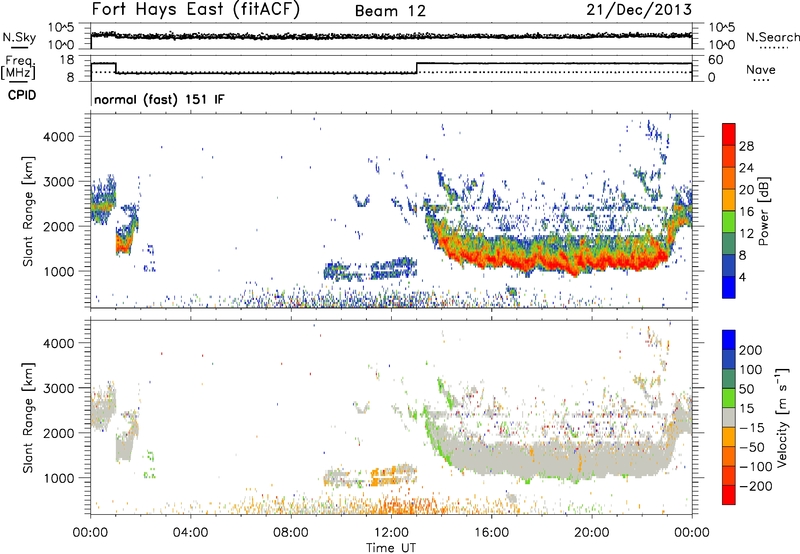Click the 'Velocity [m s-1]' colorbar title
Viewport: 800px width, 554px height.
click(781, 417)
